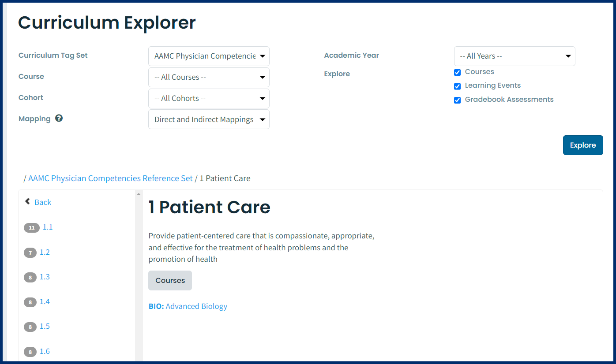This screenshot has height=364, width=616.
Task: Open the Direct and Indirect Mappings dropdown
Action: point(208,119)
